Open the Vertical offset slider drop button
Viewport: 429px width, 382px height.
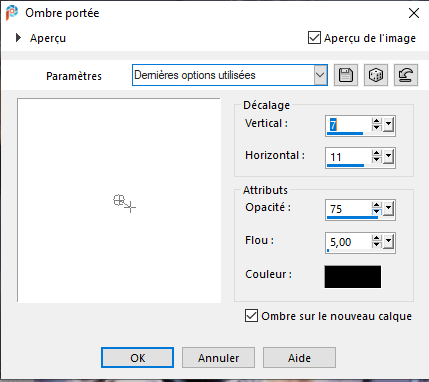click(x=389, y=125)
